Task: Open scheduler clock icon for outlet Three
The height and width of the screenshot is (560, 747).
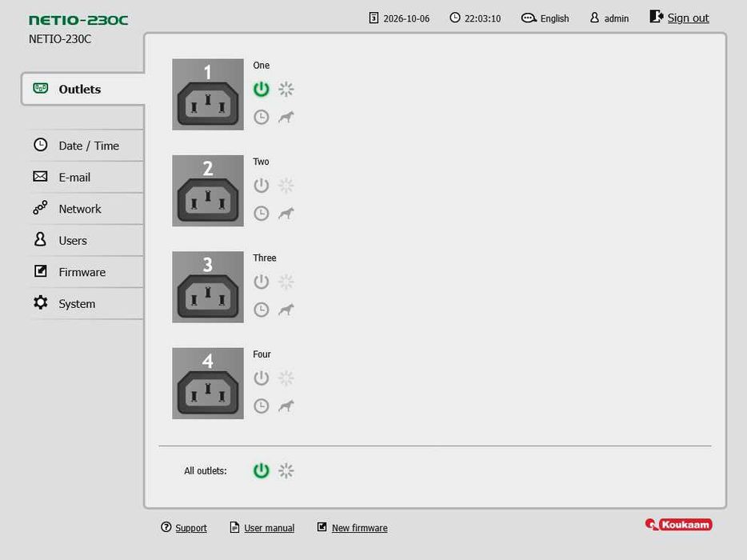Action: pyautogui.click(x=261, y=310)
